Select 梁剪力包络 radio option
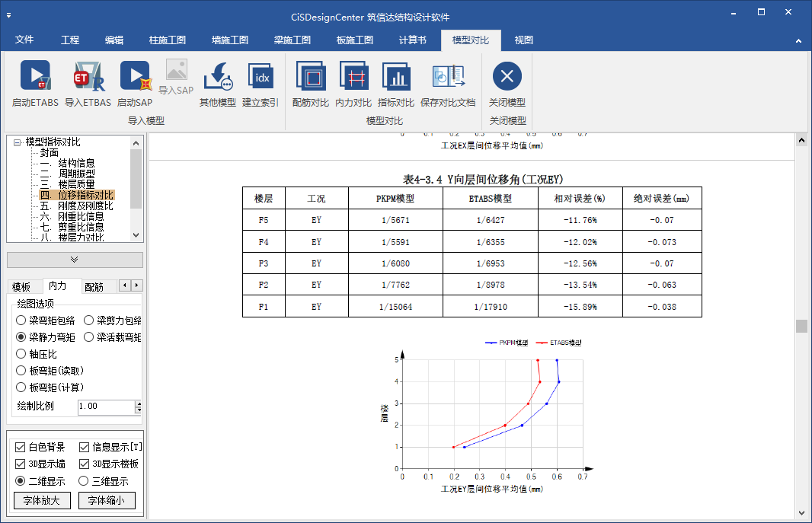 tap(113, 320)
